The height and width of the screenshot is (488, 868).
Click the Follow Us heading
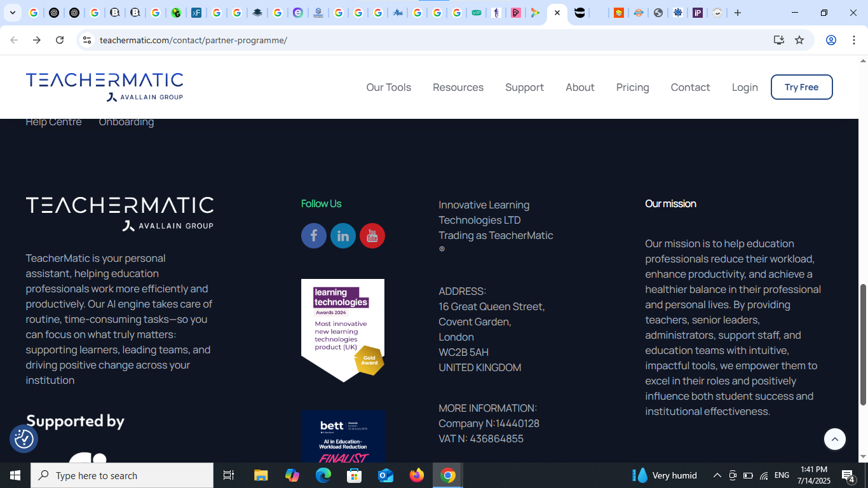pos(322,203)
